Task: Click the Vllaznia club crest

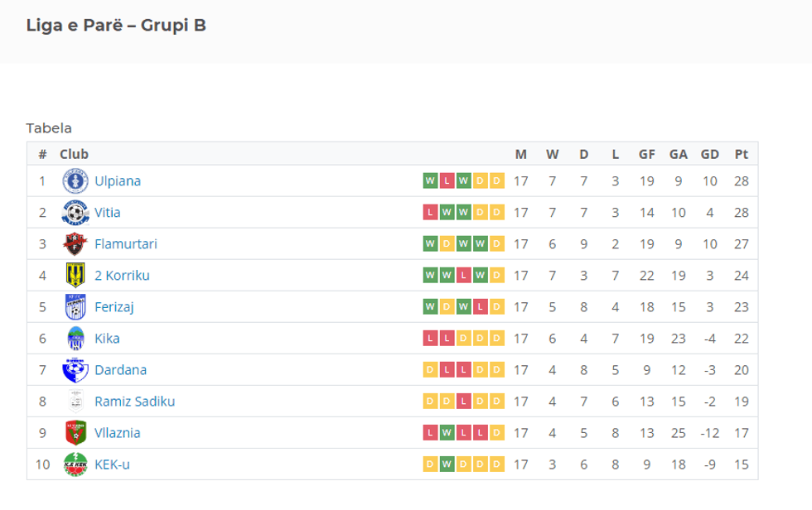Action: [75, 432]
